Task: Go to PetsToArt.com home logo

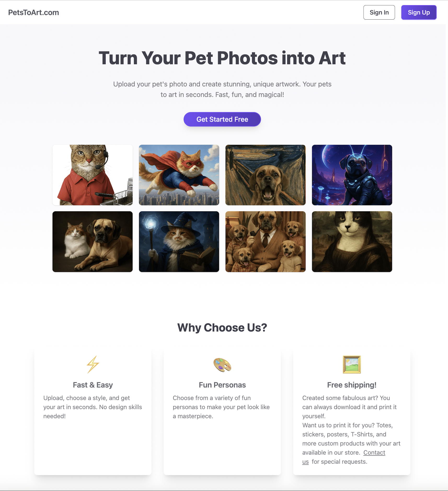Action: [x=33, y=12]
